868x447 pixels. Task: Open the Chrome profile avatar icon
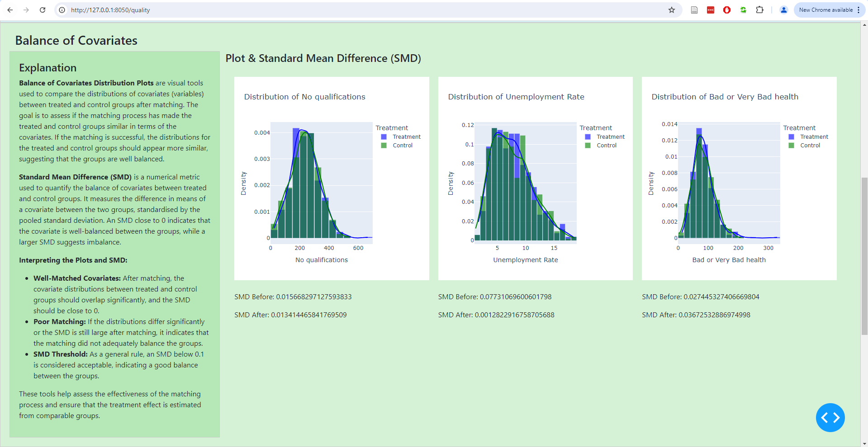(783, 9)
